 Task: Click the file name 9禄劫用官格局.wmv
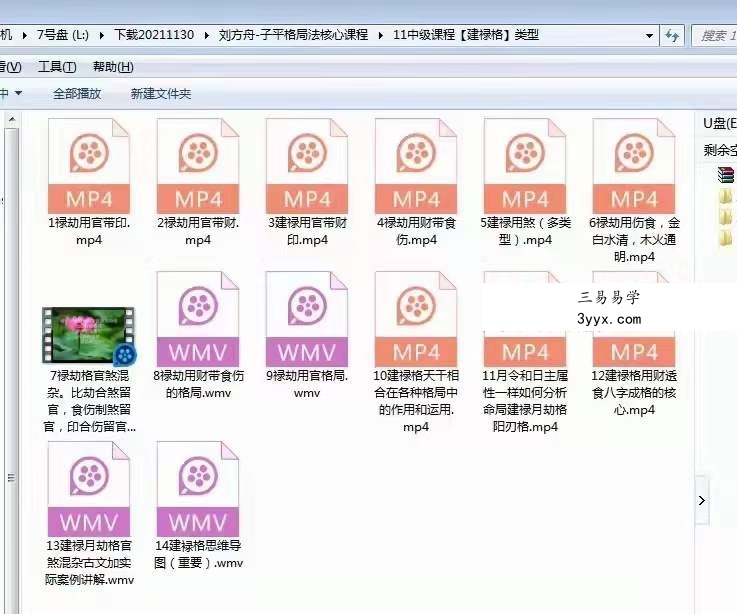(x=307, y=384)
